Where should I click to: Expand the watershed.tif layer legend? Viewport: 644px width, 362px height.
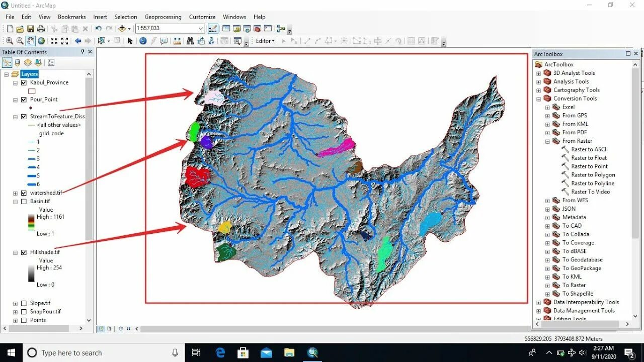(16, 193)
